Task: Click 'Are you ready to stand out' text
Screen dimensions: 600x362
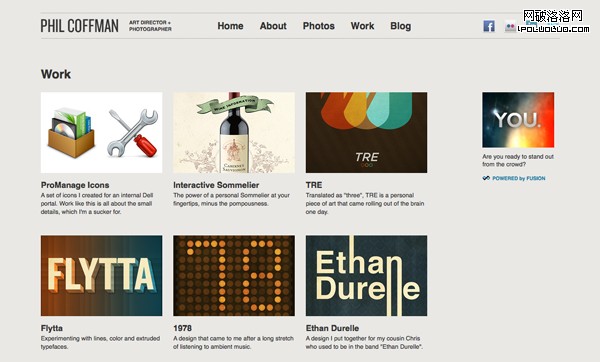Action: pos(518,160)
